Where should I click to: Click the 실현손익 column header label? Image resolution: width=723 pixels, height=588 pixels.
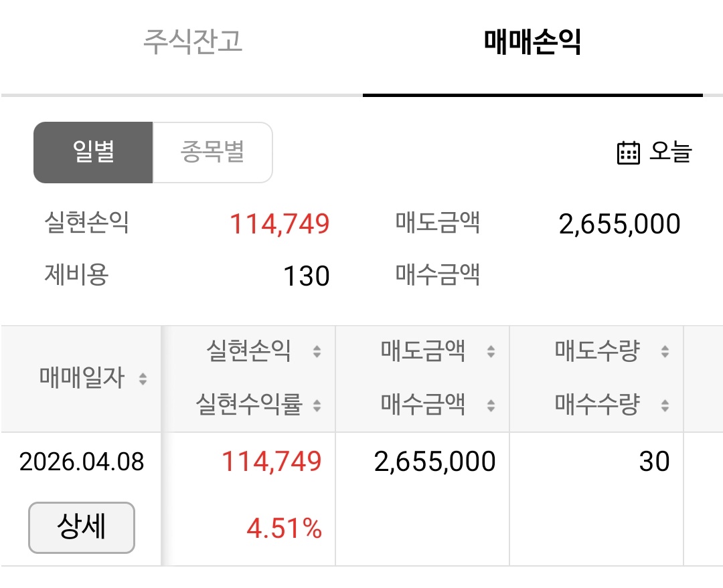click(x=248, y=351)
